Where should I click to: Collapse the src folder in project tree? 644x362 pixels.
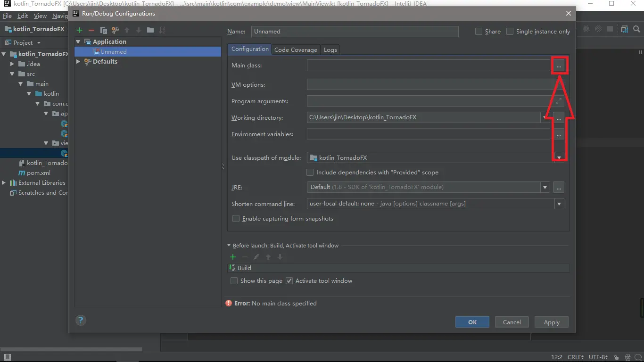point(12,74)
